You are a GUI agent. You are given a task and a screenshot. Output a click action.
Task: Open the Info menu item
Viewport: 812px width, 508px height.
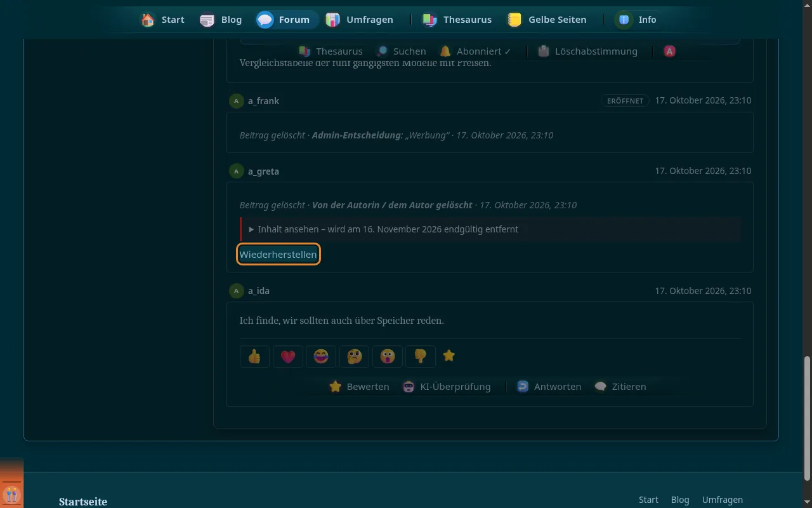click(x=638, y=20)
